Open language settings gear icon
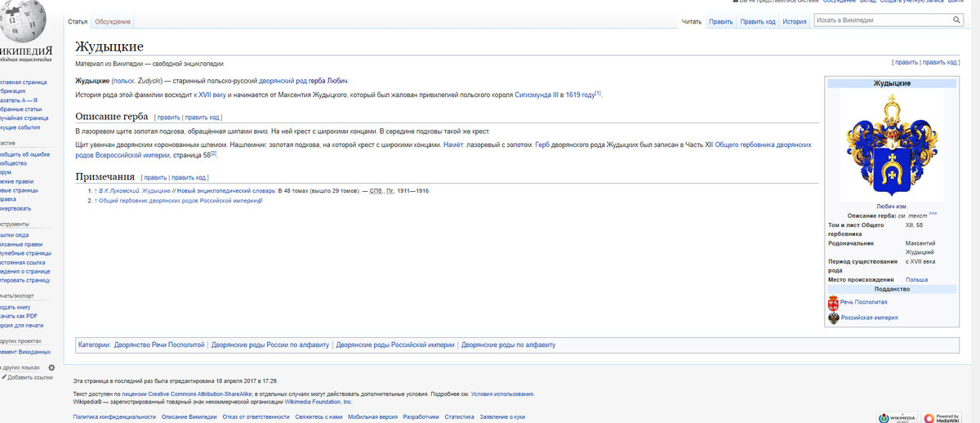980x423 pixels. pos(51,367)
